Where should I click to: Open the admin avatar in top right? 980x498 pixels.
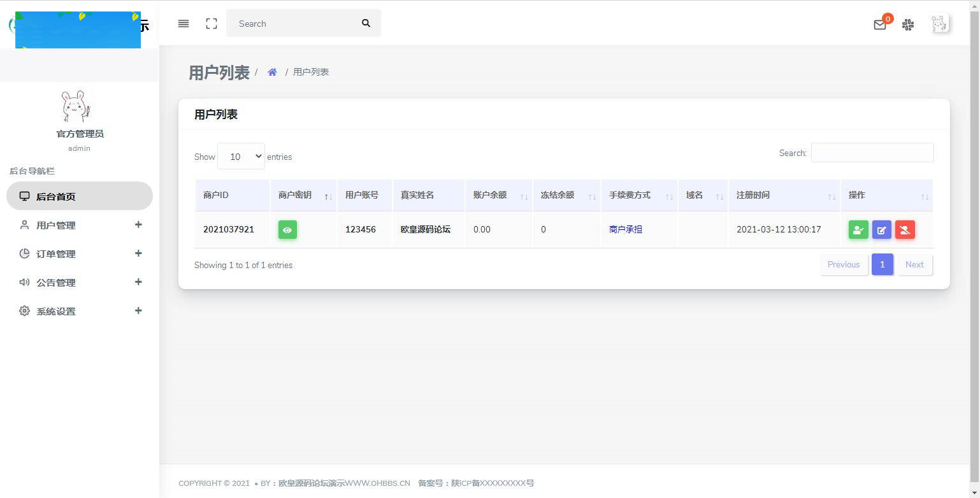pyautogui.click(x=939, y=25)
